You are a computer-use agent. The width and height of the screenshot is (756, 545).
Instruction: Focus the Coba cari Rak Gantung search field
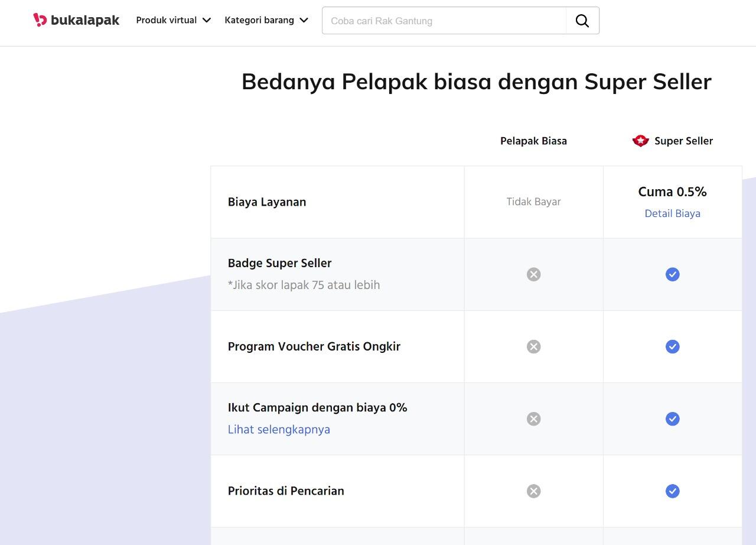coord(444,21)
